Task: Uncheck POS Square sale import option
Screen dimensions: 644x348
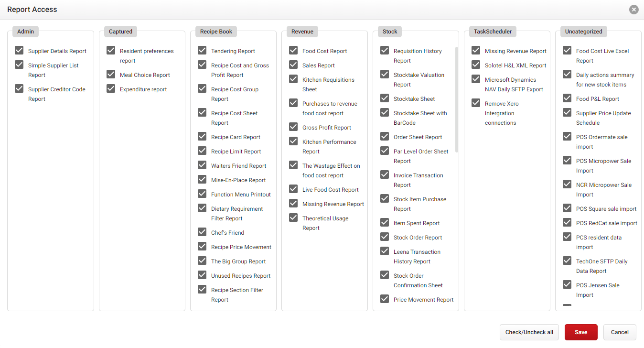Action: click(567, 208)
